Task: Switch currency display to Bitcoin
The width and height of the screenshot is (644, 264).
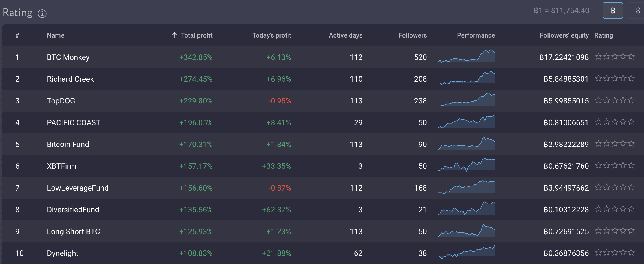Action: (612, 11)
